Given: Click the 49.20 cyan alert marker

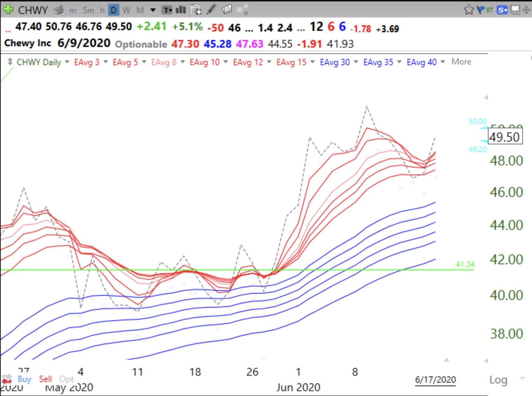Looking at the screenshot, I should (x=478, y=149).
